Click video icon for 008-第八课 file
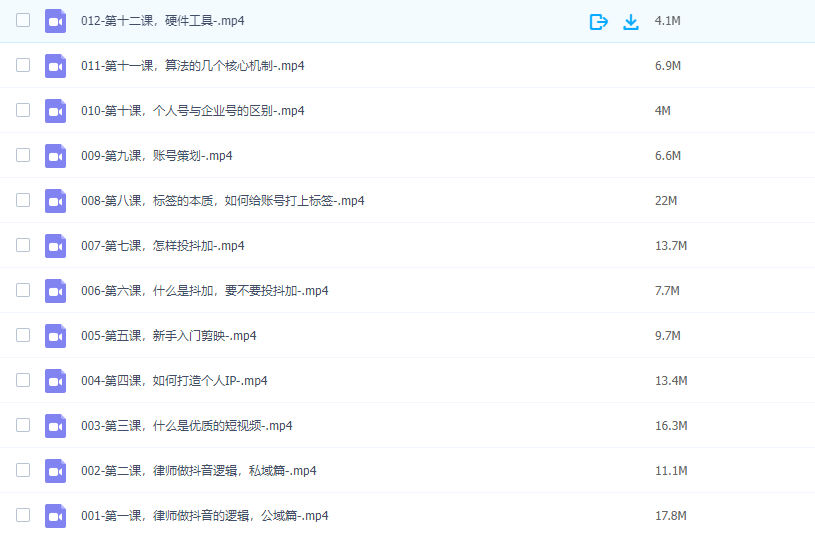Viewport: 815px width, 533px height. point(55,201)
